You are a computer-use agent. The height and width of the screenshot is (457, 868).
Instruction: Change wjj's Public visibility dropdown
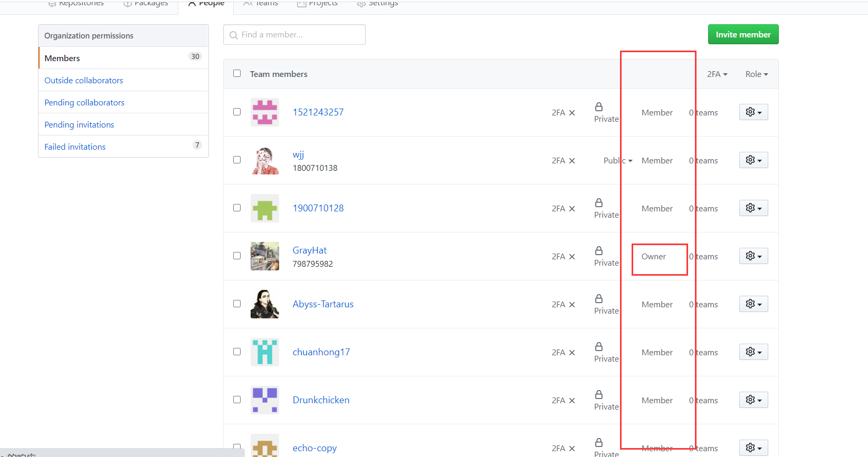[617, 161]
